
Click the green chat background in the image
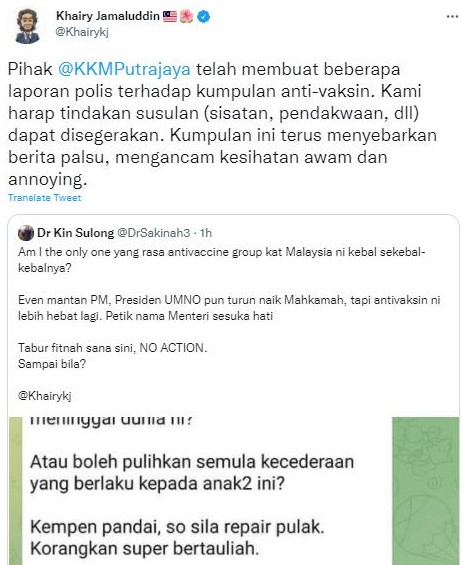click(425, 491)
